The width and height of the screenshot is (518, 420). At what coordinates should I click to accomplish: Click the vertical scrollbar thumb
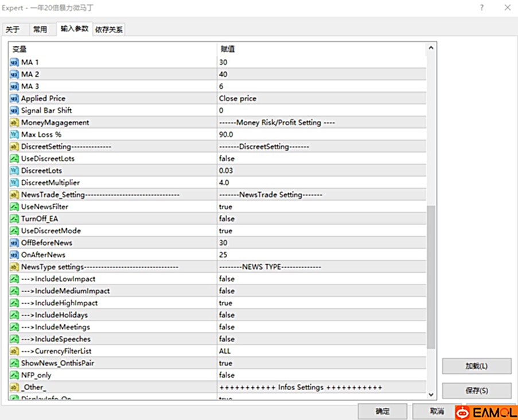click(x=431, y=278)
